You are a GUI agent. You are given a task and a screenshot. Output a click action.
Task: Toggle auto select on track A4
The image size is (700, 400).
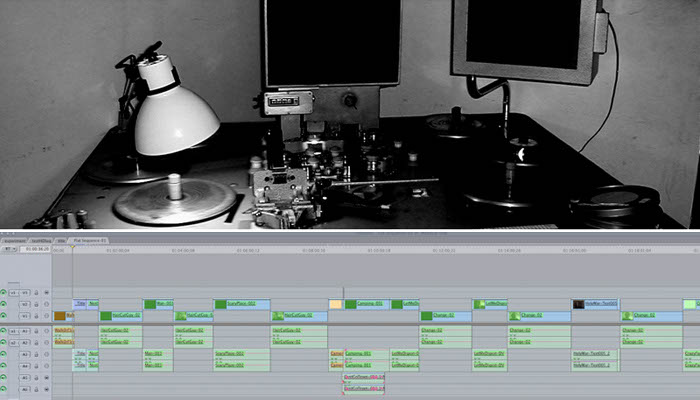point(46,366)
